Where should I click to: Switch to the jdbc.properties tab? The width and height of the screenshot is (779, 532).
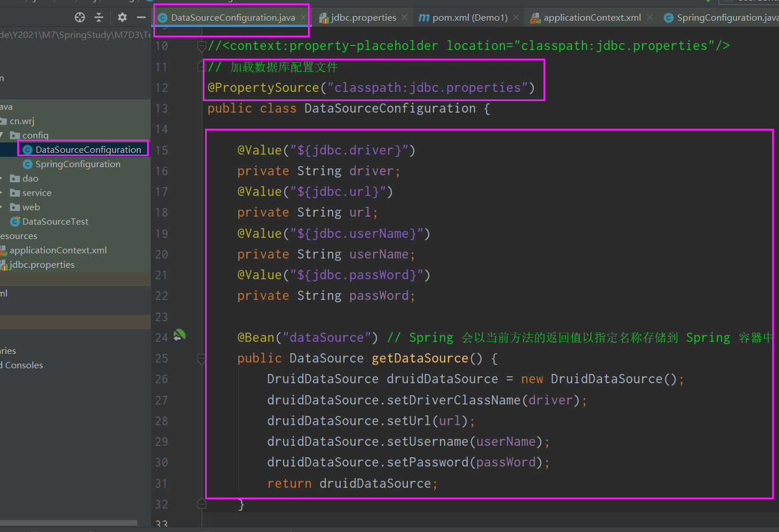pos(364,18)
